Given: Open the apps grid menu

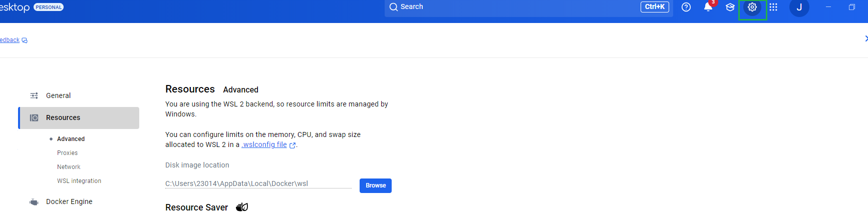Looking at the screenshot, I should (x=773, y=7).
